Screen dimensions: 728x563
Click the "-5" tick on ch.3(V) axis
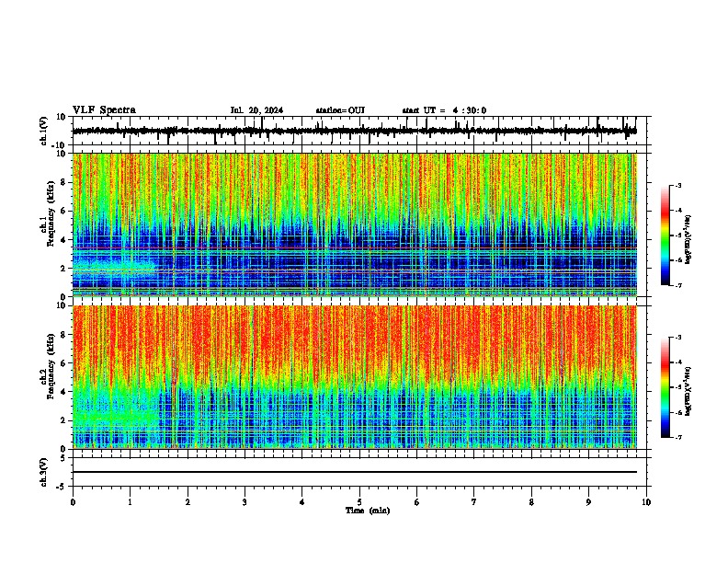(x=62, y=487)
